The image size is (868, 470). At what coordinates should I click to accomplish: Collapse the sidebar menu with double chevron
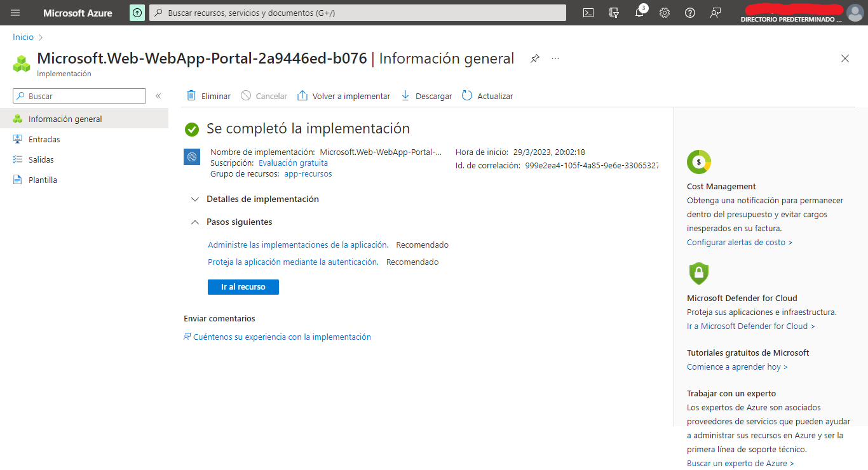(x=158, y=96)
